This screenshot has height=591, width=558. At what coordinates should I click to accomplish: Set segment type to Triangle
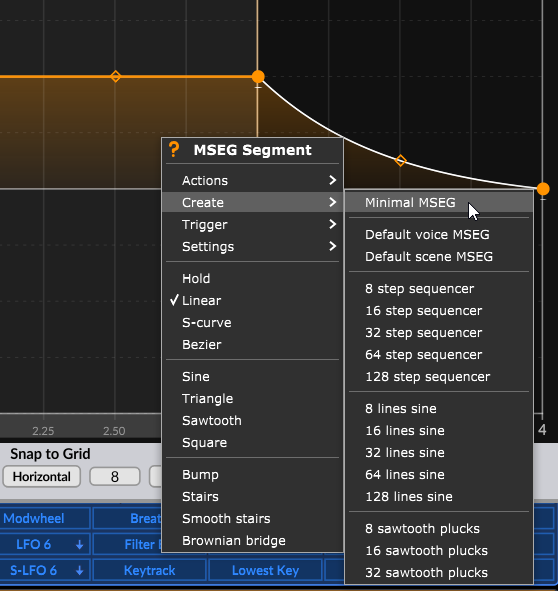[252, 398]
